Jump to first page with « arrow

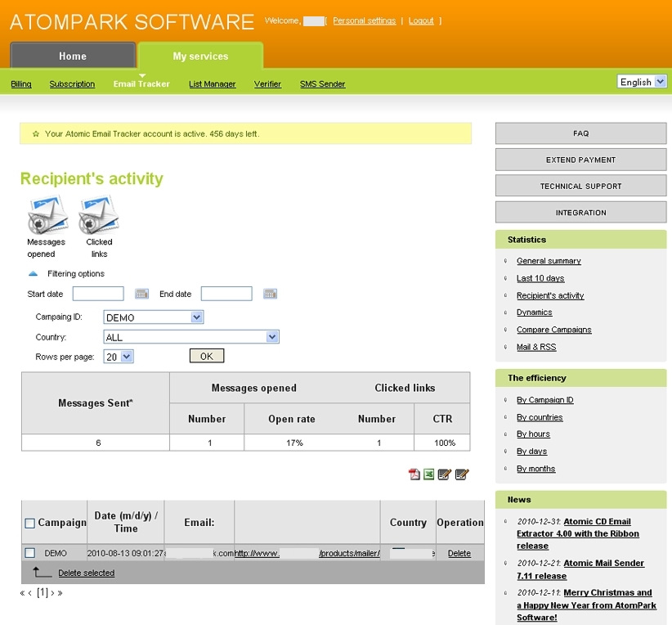pos(22,593)
